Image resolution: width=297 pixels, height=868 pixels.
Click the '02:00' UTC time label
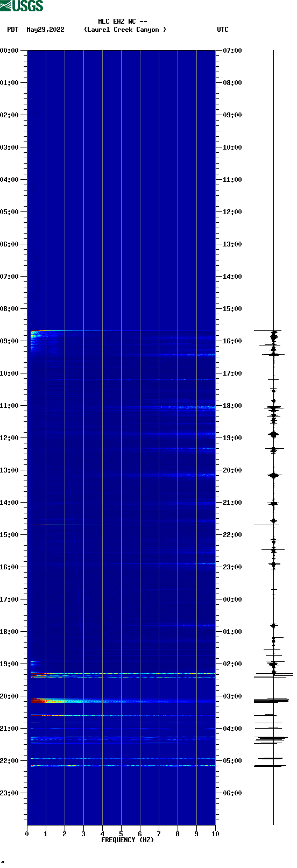point(232,664)
